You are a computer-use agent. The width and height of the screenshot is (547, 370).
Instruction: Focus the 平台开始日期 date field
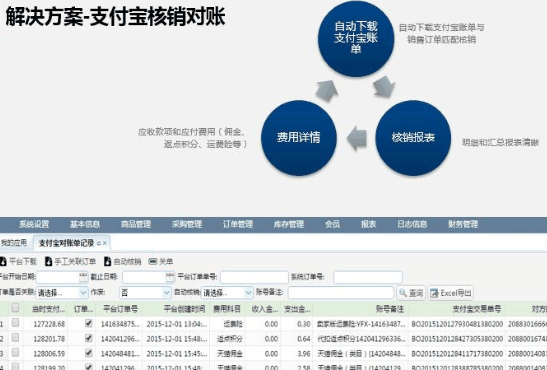(58, 277)
